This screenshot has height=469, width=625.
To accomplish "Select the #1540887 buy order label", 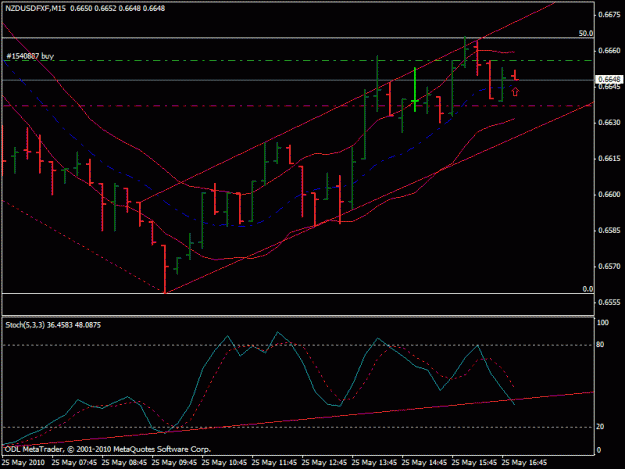I will 30,56.
